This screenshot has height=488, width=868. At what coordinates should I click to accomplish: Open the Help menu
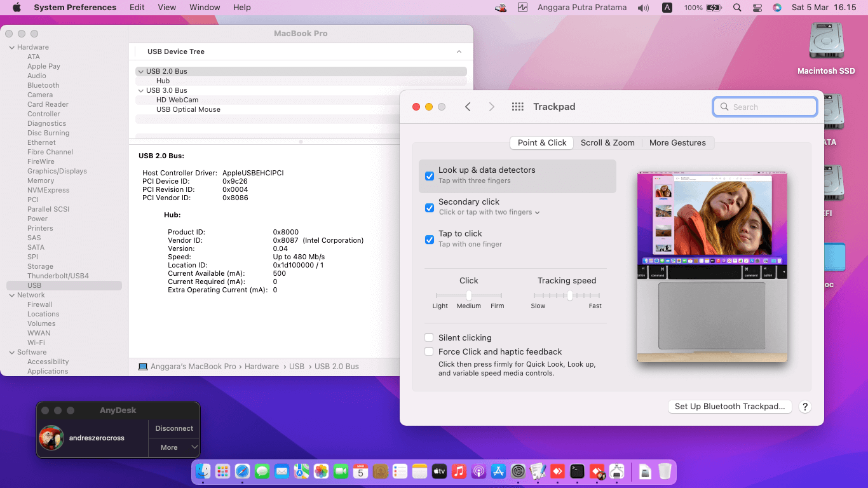(x=241, y=8)
